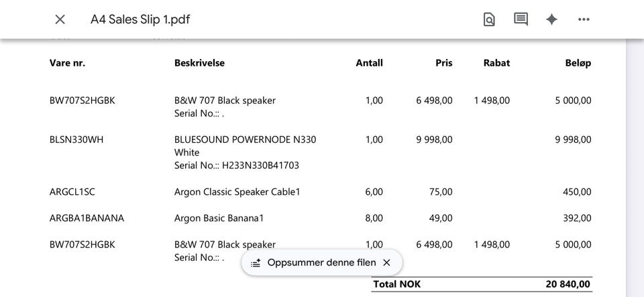Open more options three-dot menu

click(x=584, y=19)
